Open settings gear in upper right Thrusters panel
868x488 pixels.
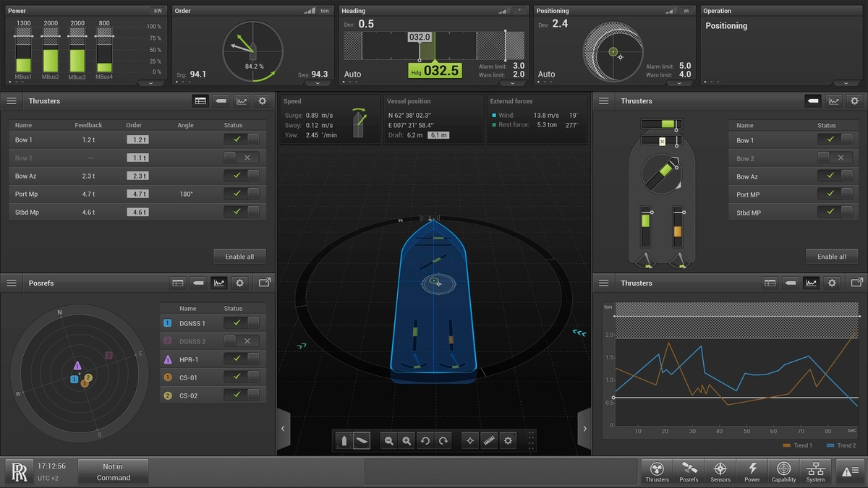855,101
